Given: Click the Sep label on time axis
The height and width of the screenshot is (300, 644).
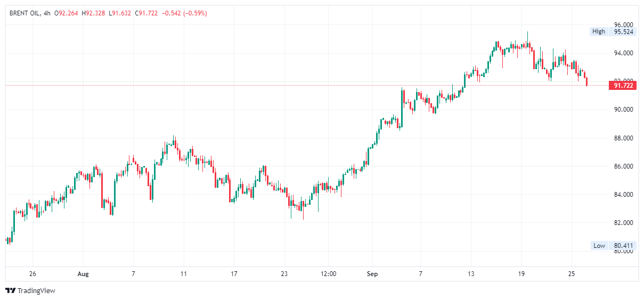Looking at the screenshot, I should [x=372, y=274].
